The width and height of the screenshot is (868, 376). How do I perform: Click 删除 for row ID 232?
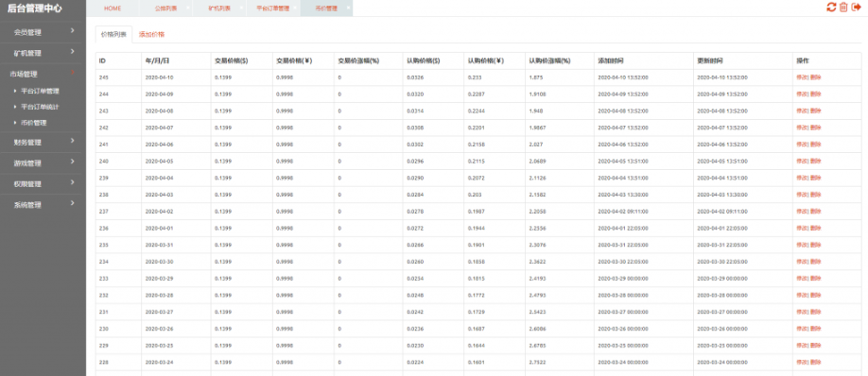[815, 296]
